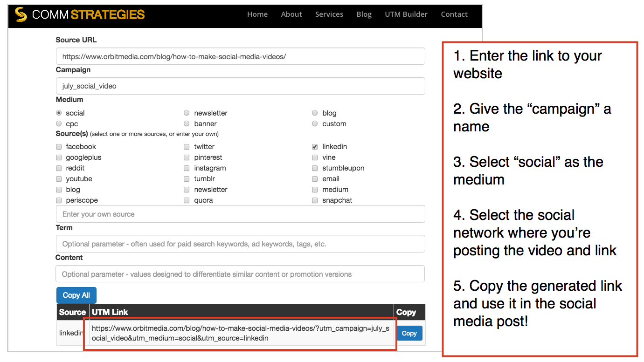Click the Source(s) section label

pos(72,134)
